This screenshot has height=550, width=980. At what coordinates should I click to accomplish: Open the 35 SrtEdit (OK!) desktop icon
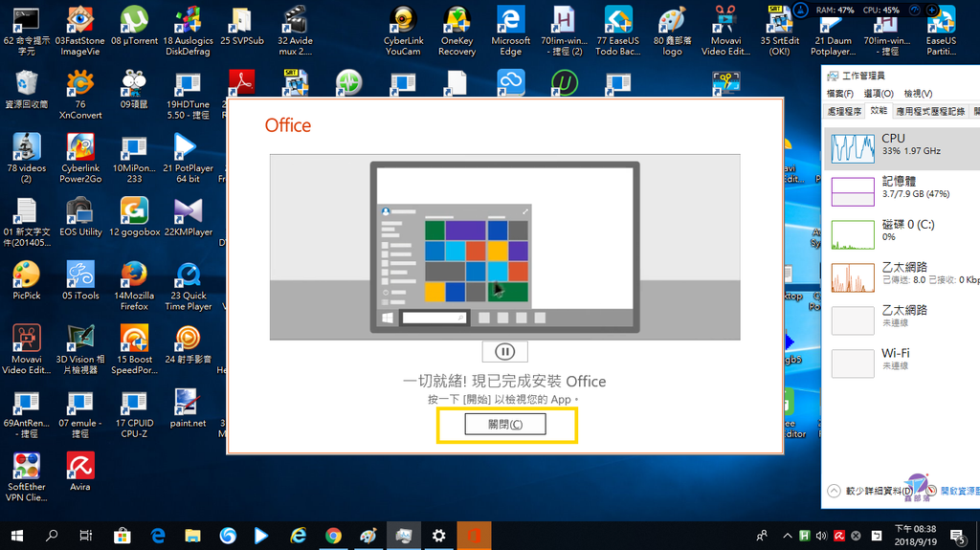pos(779,30)
